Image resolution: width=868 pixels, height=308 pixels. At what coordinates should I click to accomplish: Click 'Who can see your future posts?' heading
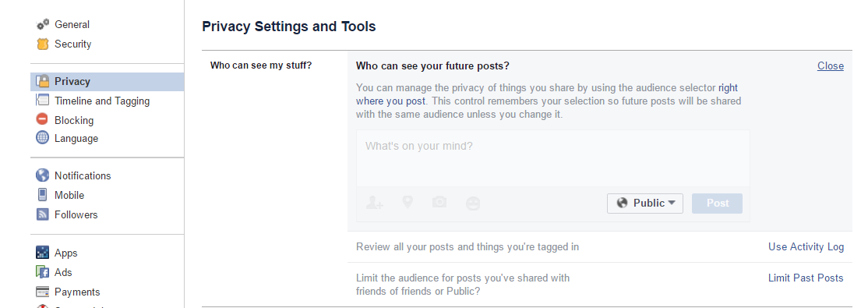pos(432,66)
